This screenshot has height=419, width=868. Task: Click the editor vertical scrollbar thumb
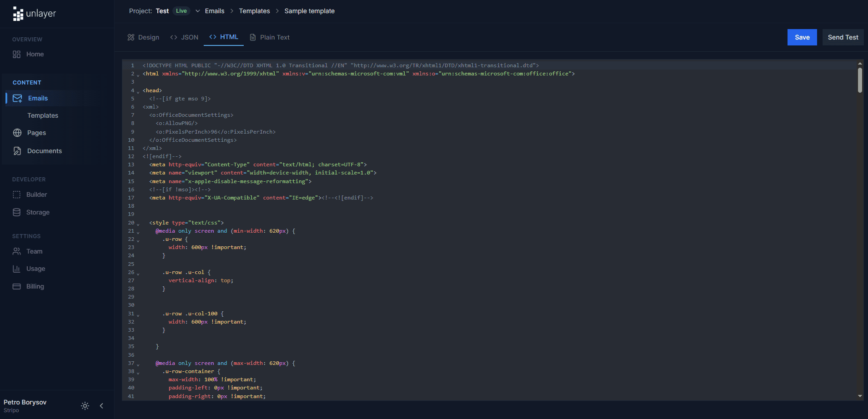coord(860,80)
